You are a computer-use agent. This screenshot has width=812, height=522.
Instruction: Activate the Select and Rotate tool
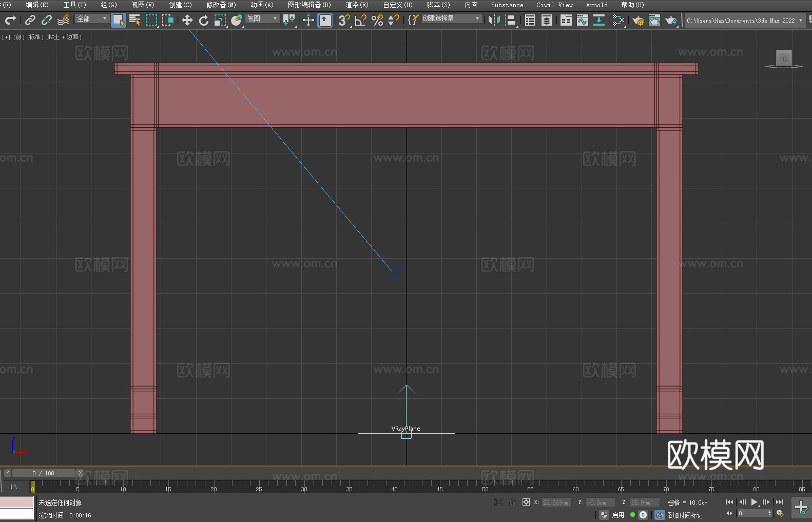(x=204, y=20)
